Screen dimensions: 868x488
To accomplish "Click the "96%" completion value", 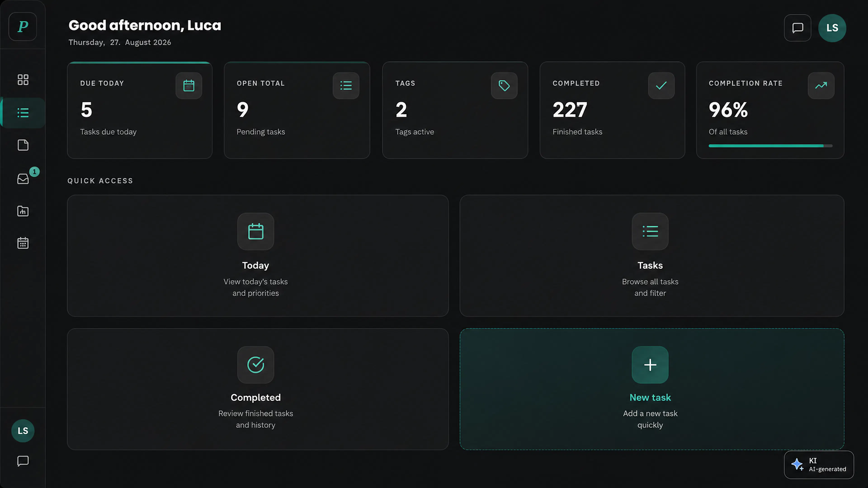I will pos(728,110).
